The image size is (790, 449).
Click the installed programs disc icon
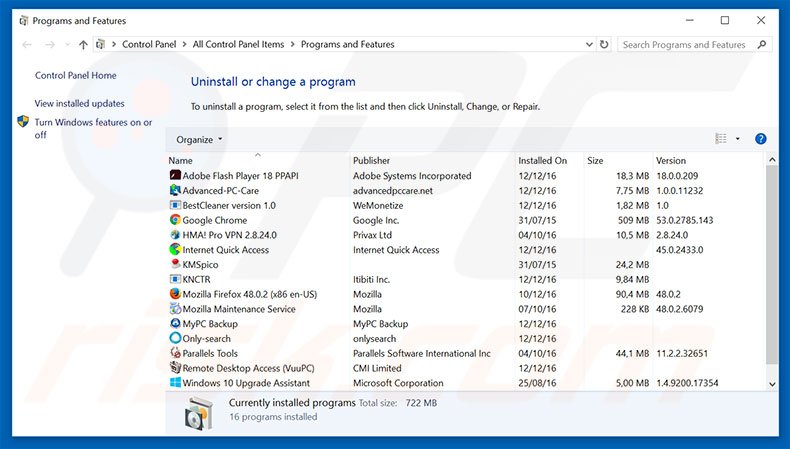tap(199, 413)
